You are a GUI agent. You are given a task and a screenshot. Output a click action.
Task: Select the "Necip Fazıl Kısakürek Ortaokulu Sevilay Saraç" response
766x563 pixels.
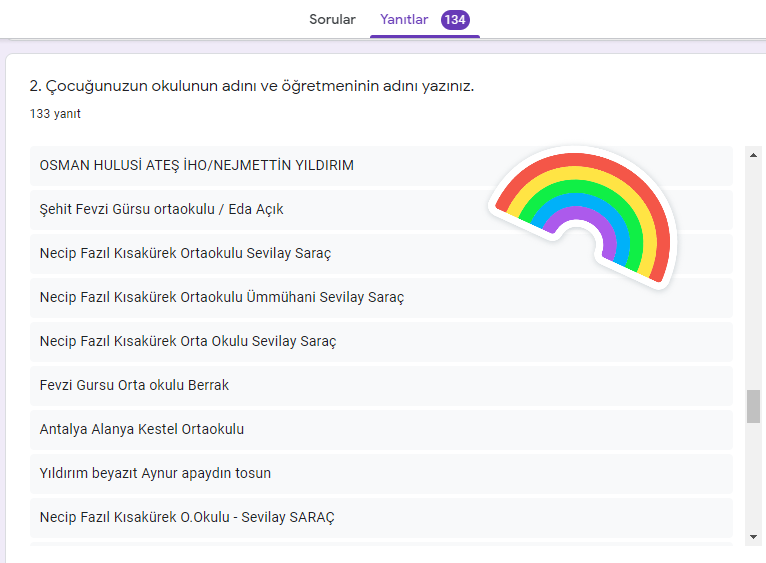(x=185, y=253)
